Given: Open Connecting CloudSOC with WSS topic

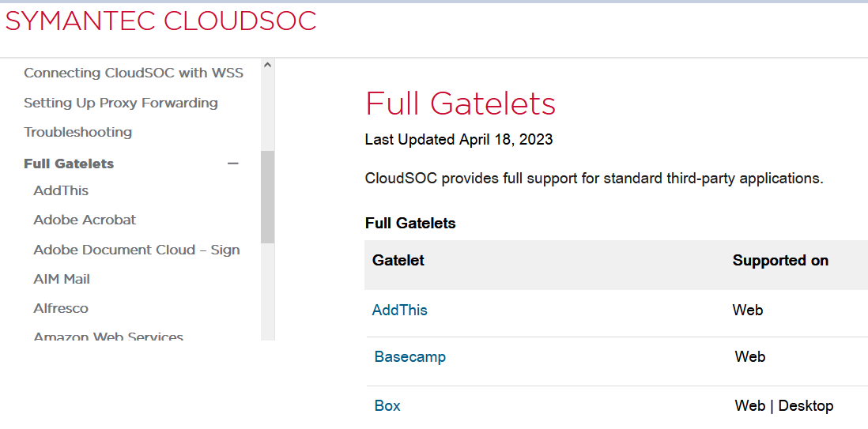Looking at the screenshot, I should point(134,73).
